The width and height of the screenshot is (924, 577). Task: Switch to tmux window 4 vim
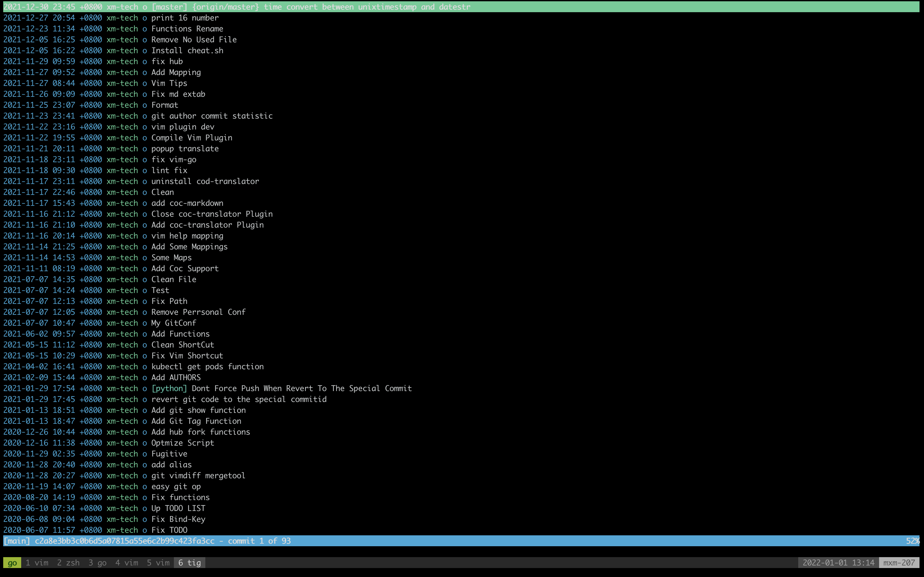tap(127, 563)
